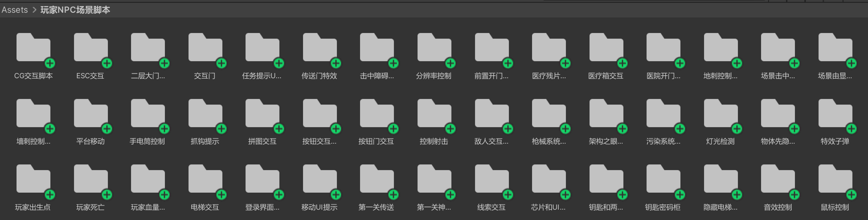Click the 灯光检测 folder label
Screen dimensions: 868x220
click(x=721, y=141)
